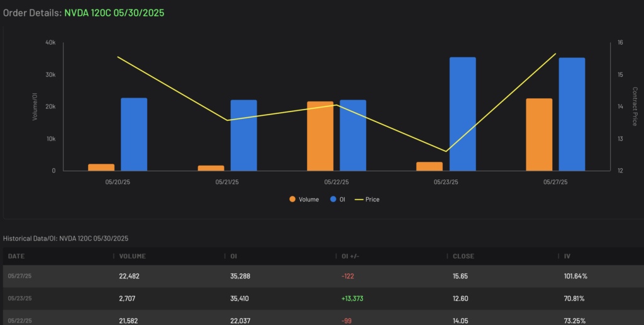Viewport: 644px width, 325px height.
Task: Click the IV value 101.64%
Action: pyautogui.click(x=575, y=276)
